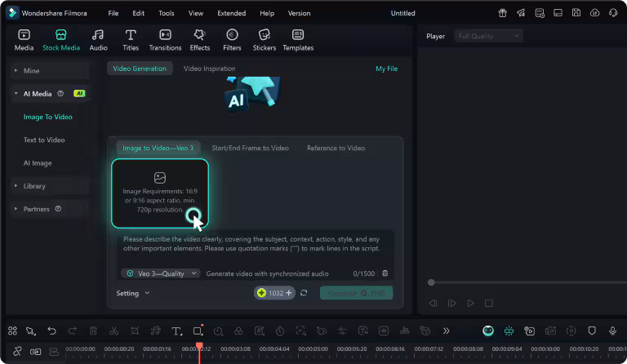
Task: Open the Transitions panel
Action: coord(165,39)
